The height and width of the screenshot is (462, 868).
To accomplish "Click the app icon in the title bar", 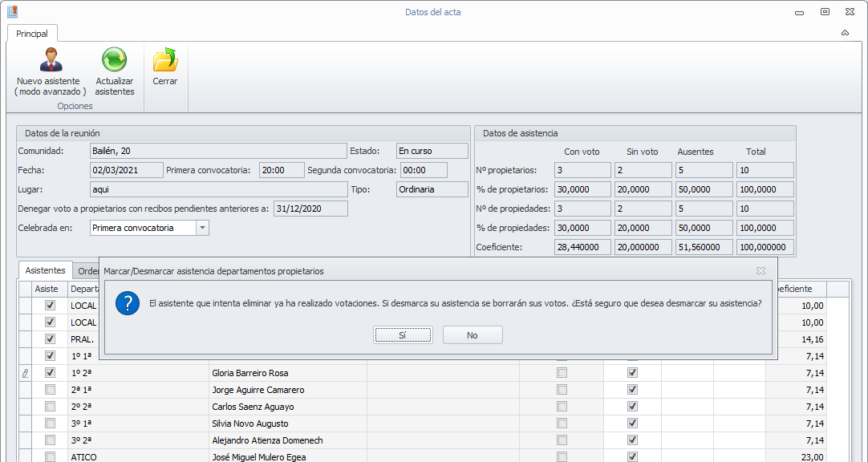I will pos(12,12).
